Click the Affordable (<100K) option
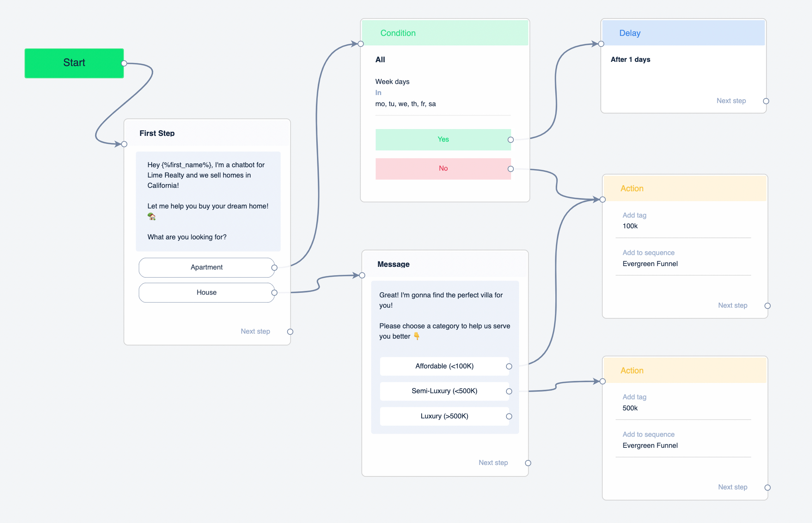Screen dimensions: 812x523 coord(444,366)
